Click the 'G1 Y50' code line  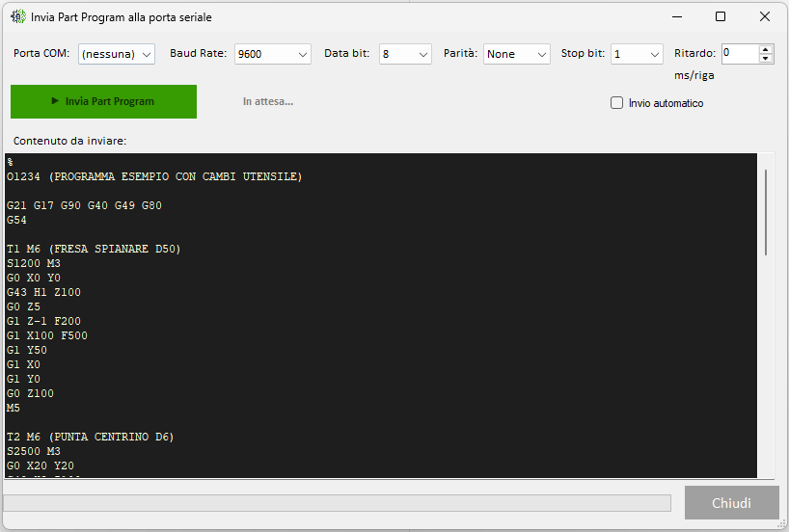click(x=27, y=350)
